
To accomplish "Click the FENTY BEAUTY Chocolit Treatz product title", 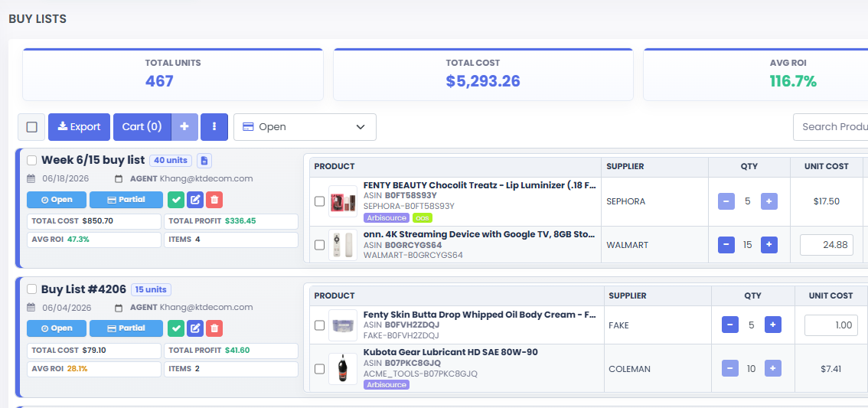I will click(x=479, y=185).
